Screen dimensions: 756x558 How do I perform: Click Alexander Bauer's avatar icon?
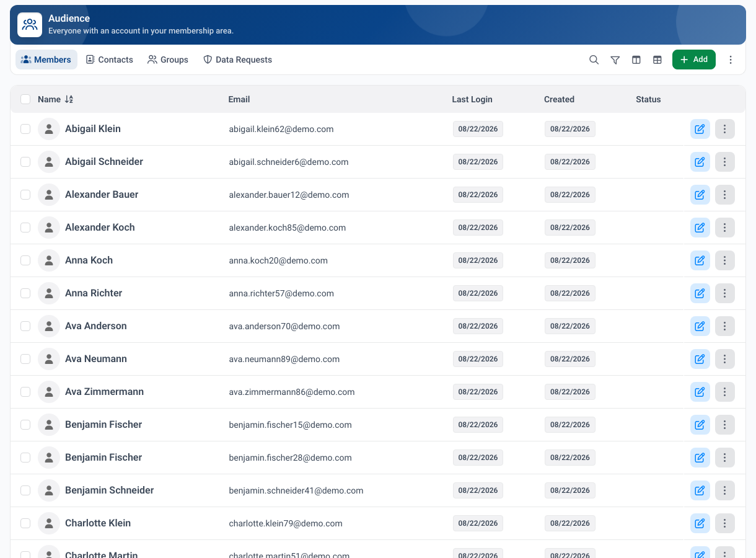click(x=49, y=195)
